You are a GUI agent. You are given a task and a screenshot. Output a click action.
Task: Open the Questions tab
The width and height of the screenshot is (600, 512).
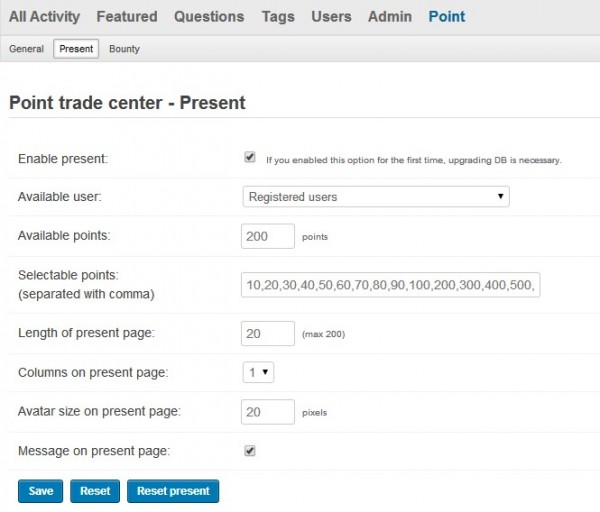(x=209, y=16)
